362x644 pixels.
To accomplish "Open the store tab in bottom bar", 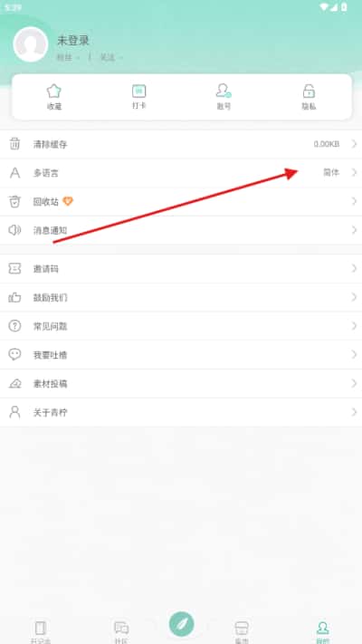I will pos(242,631).
